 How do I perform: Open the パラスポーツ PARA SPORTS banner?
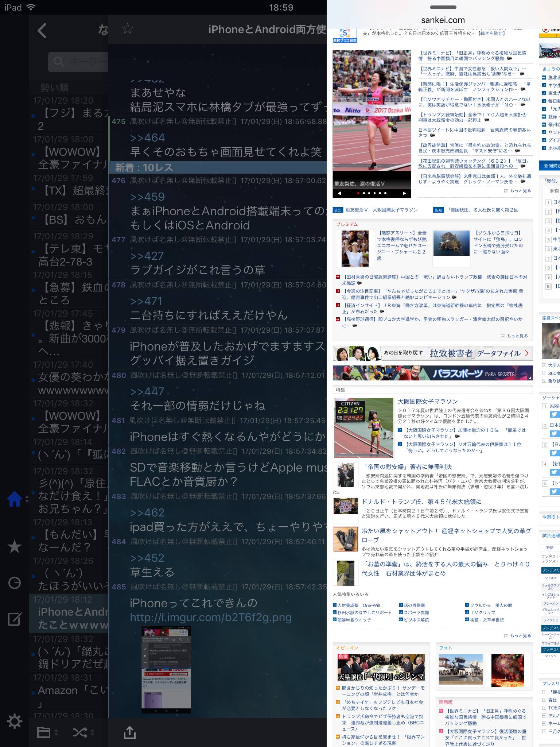click(433, 373)
